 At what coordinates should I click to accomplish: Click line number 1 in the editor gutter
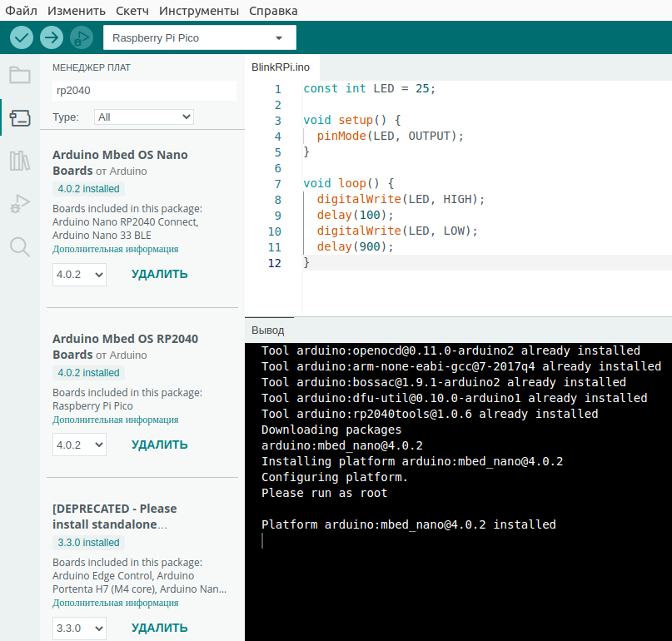point(278,89)
